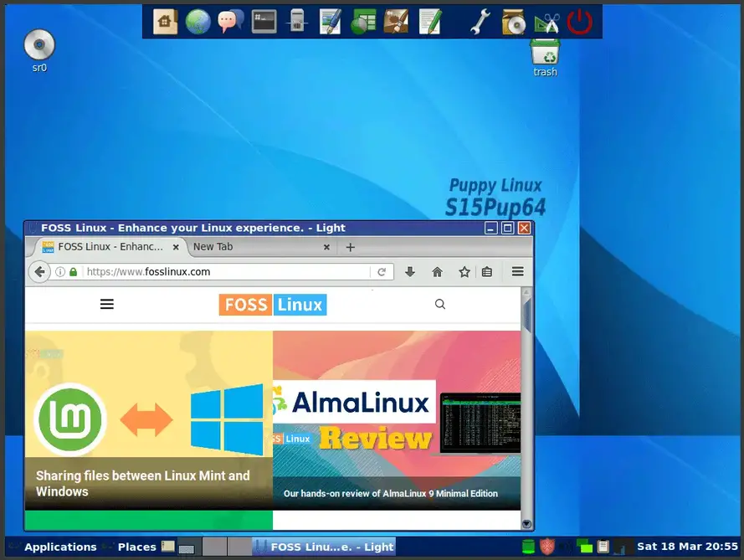744x560 pixels.
Task: Go back with browser back arrow
Action: (40, 272)
